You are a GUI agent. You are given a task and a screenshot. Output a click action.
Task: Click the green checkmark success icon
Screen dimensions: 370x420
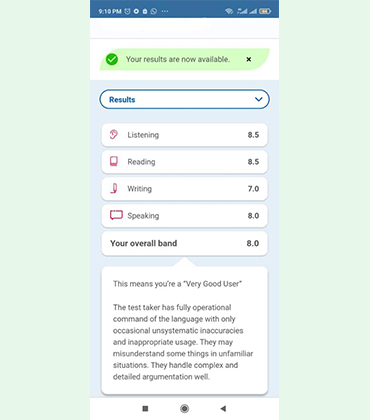(112, 60)
